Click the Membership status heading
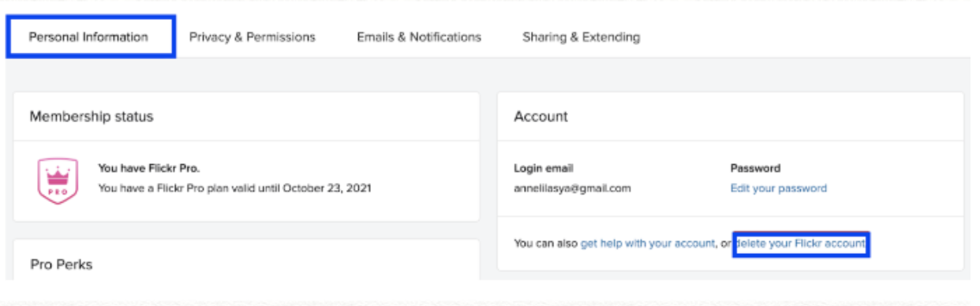The width and height of the screenshot is (980, 306). click(x=92, y=117)
